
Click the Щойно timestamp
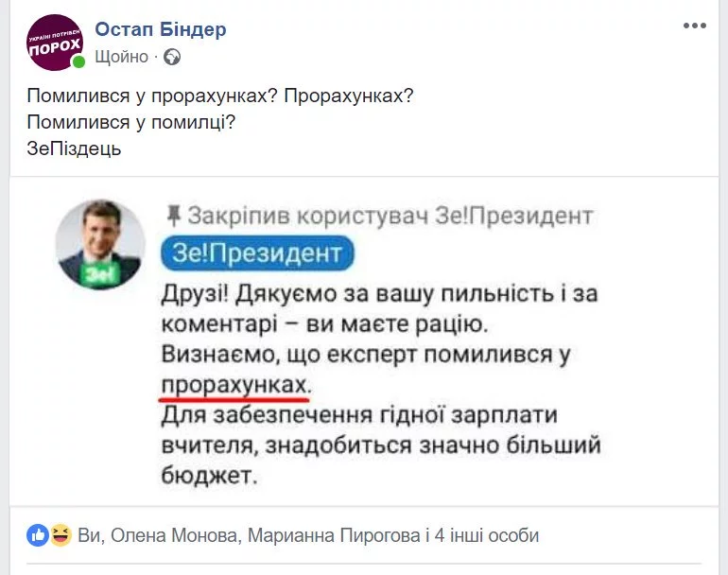(x=122, y=57)
